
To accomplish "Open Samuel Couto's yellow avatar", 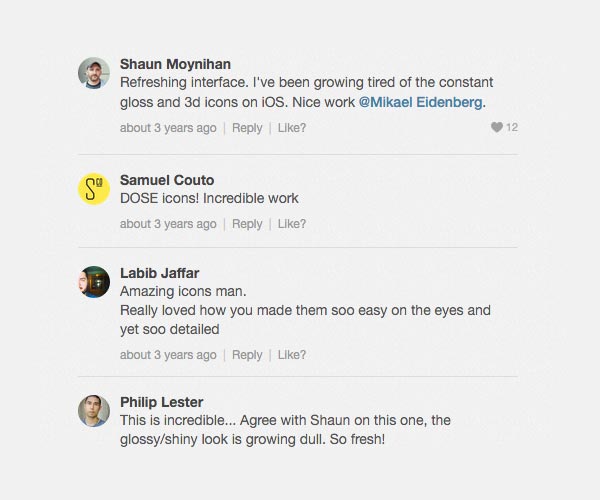I will (94, 189).
